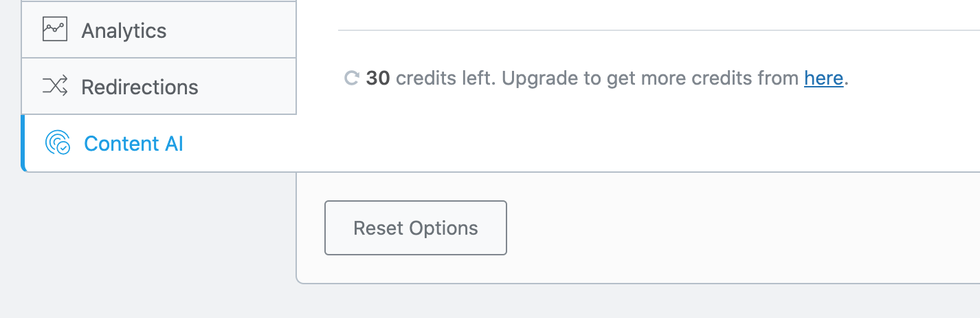This screenshot has width=980, height=318.
Task: Click the Redirections shuffle arrows icon
Action: tap(55, 87)
